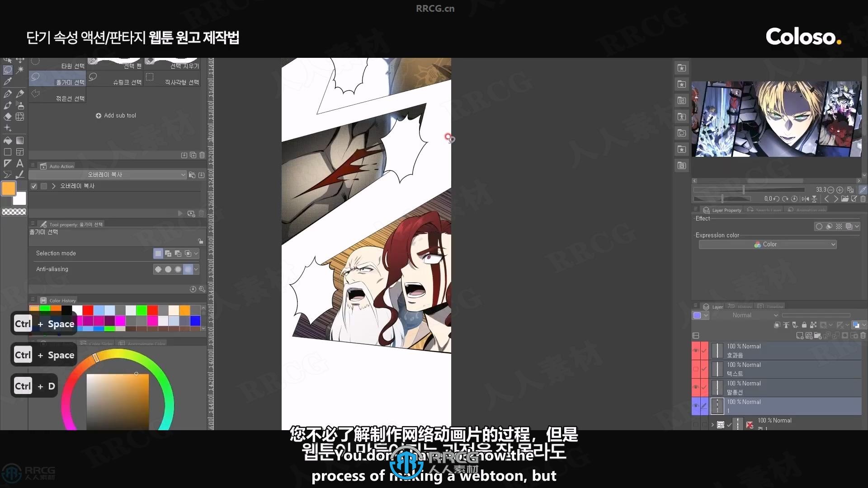Enable lock transparent pixels in Layer panel

tap(813, 325)
